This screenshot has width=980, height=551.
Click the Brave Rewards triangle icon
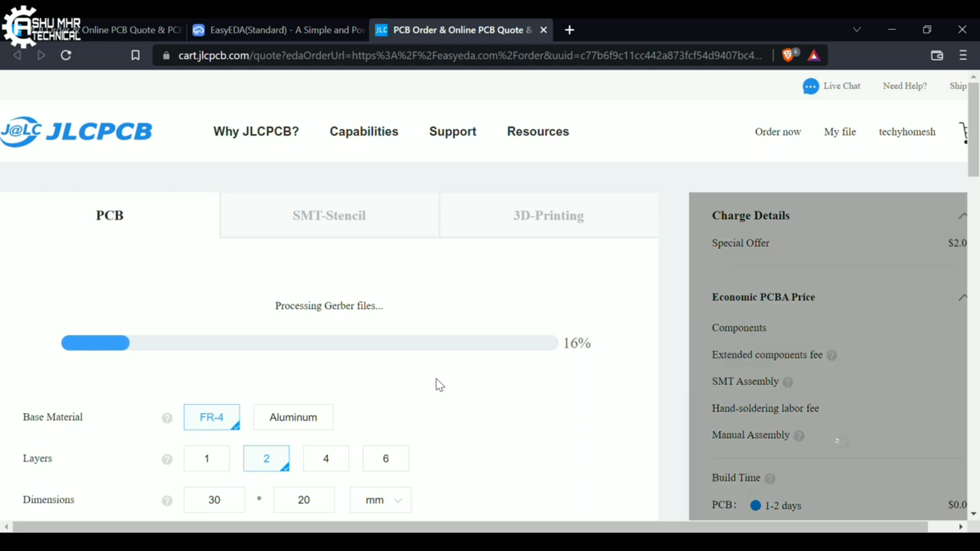(814, 55)
